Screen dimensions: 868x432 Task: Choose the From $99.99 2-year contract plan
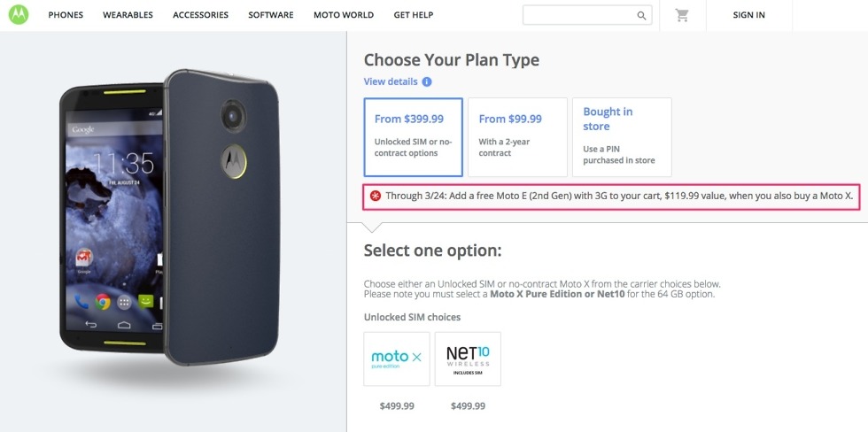coord(517,137)
